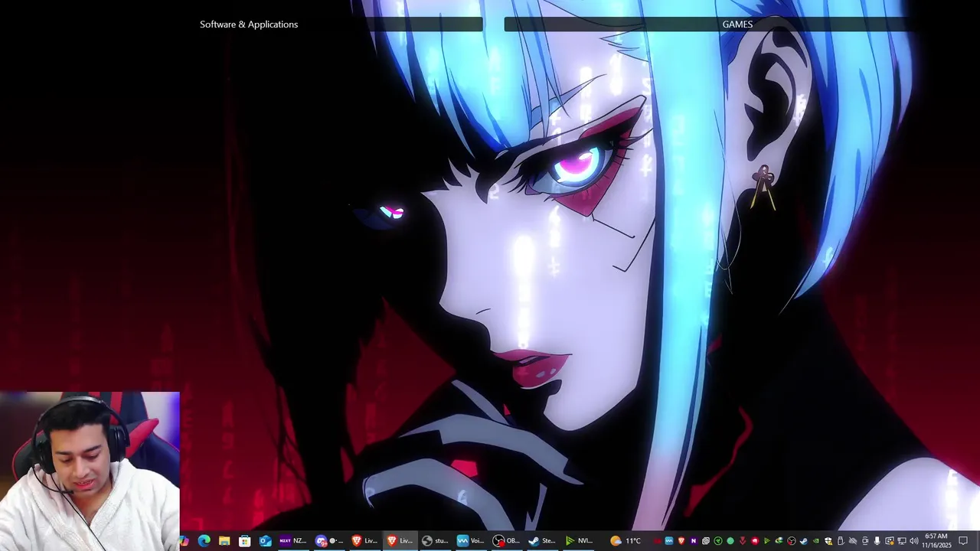Screen dimensions: 980x551
Task: Open the clock showing 6:57 AM
Action: coord(936,541)
